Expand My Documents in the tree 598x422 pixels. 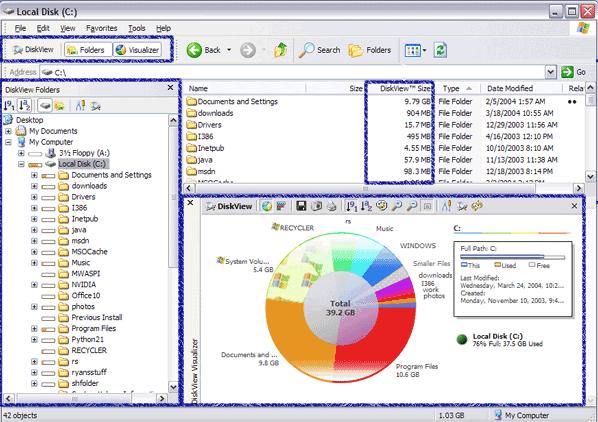tap(8, 131)
